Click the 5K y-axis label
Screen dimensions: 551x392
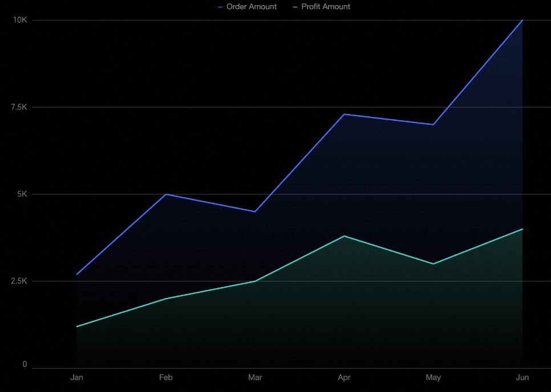[22, 194]
